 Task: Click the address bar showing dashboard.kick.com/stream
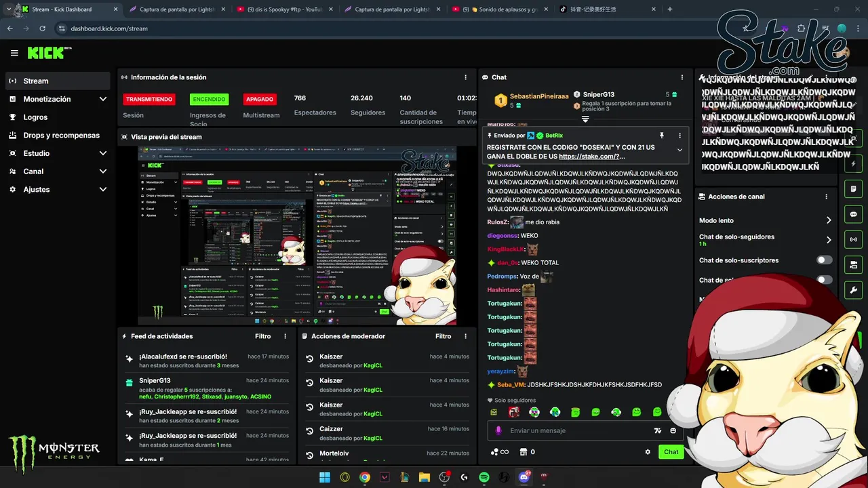(x=108, y=28)
